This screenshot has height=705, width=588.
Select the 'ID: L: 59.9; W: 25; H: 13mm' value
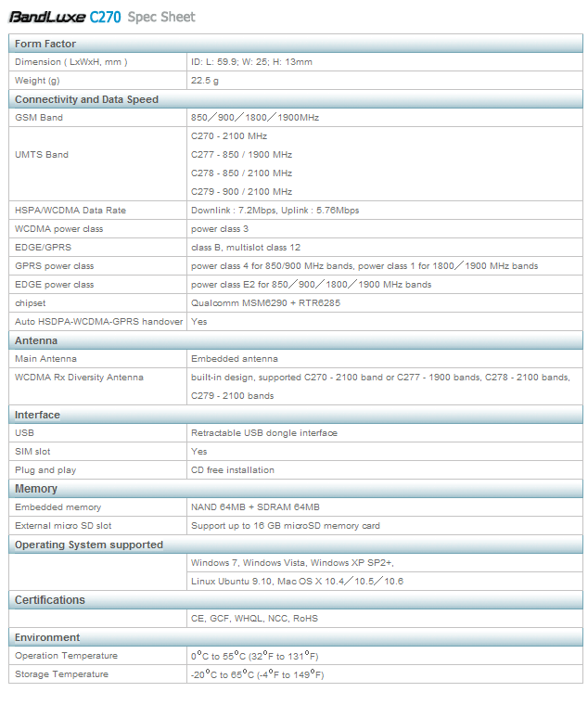pos(251,62)
